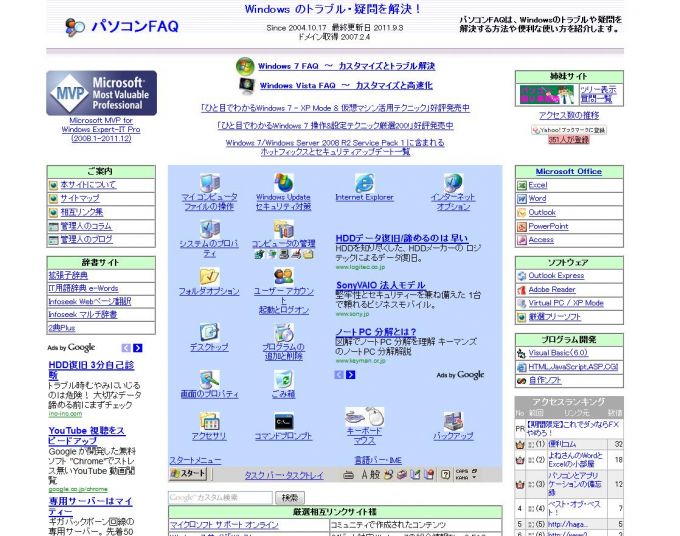
Task: Click the Windows Vista monitor icon
Action: coord(247,86)
